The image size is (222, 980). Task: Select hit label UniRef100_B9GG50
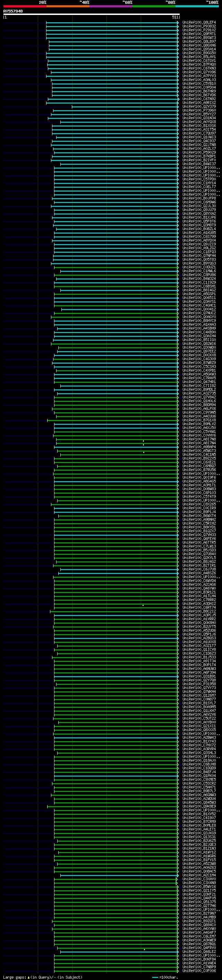pyautogui.click(x=199, y=53)
